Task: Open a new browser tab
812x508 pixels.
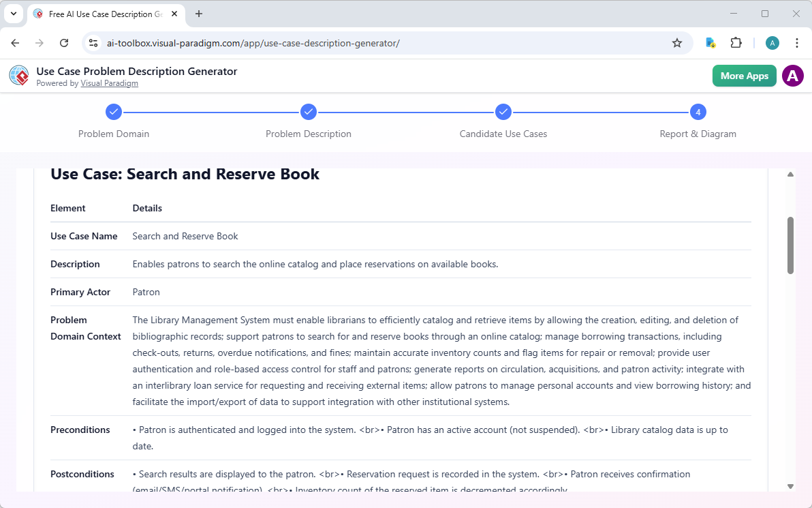Action: [198, 14]
